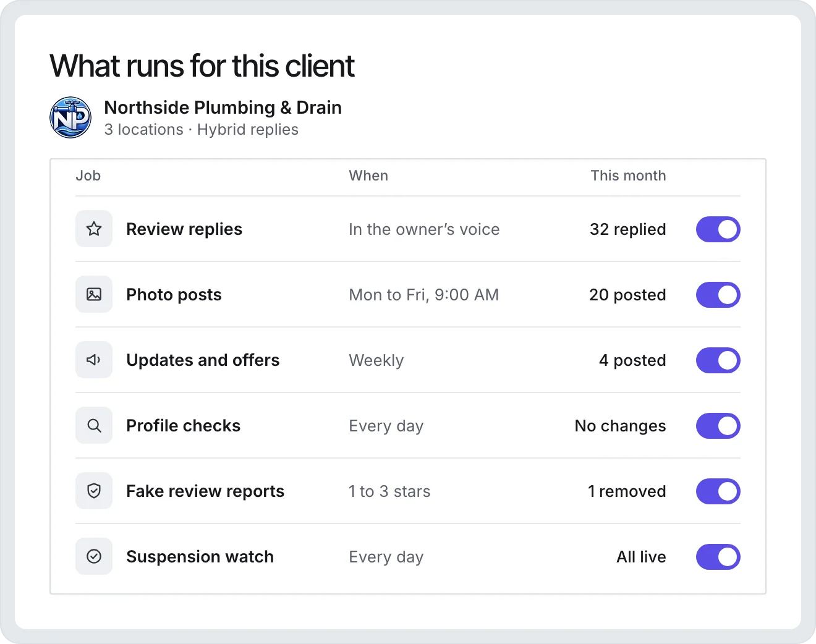Click the star icon for Review replies
The width and height of the screenshot is (816, 644).
94,229
